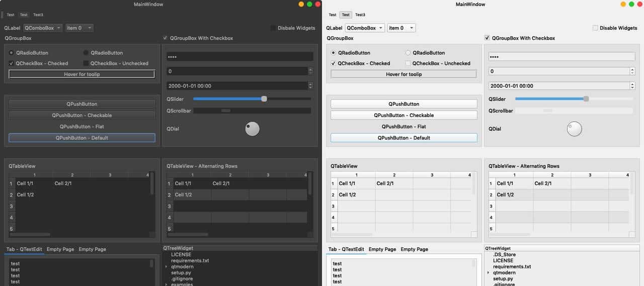Tick "QCheckBox - Unchecked" in dark window

[x=86, y=63]
